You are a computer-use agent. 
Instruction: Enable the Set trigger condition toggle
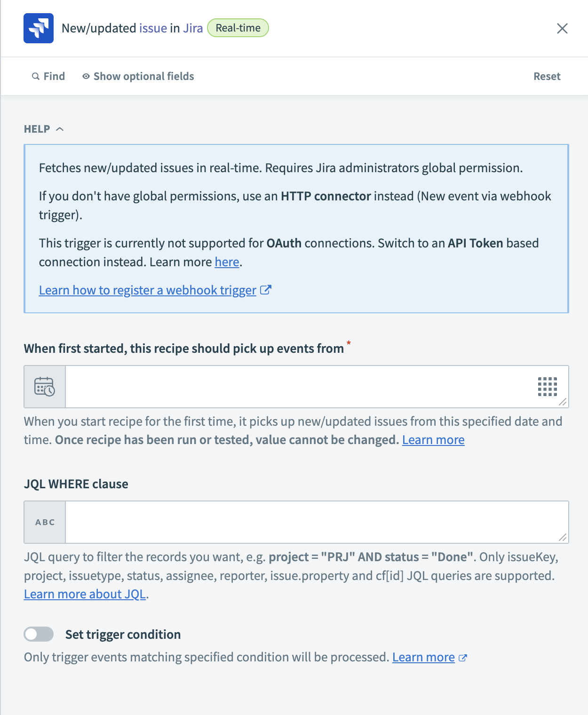pos(39,634)
